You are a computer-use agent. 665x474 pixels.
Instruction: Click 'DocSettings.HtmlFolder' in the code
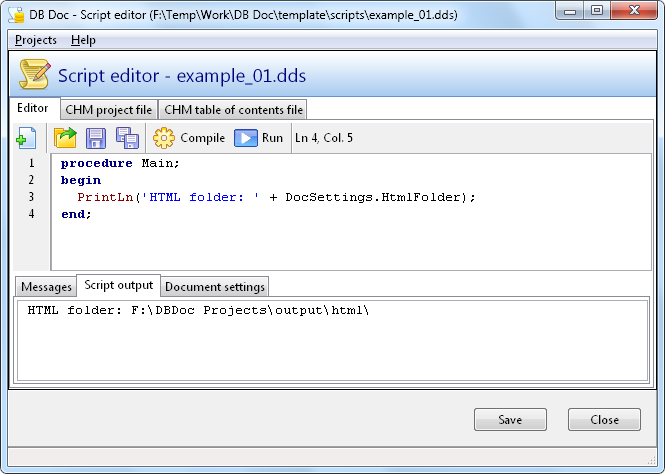[373, 197]
